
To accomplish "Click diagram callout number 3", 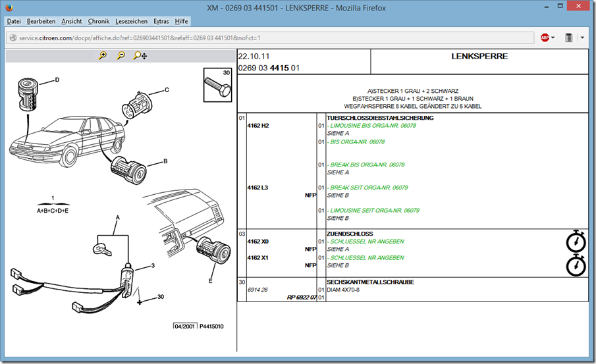I will point(153,265).
